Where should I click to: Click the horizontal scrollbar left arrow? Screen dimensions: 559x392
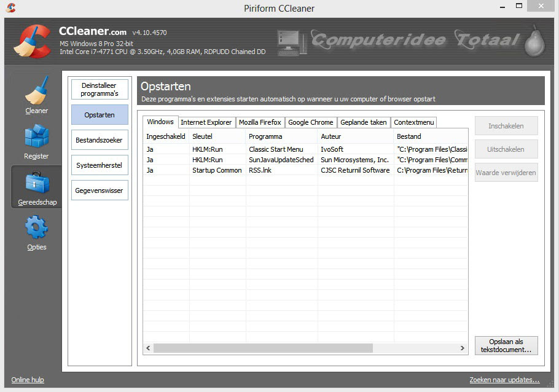(x=148, y=348)
